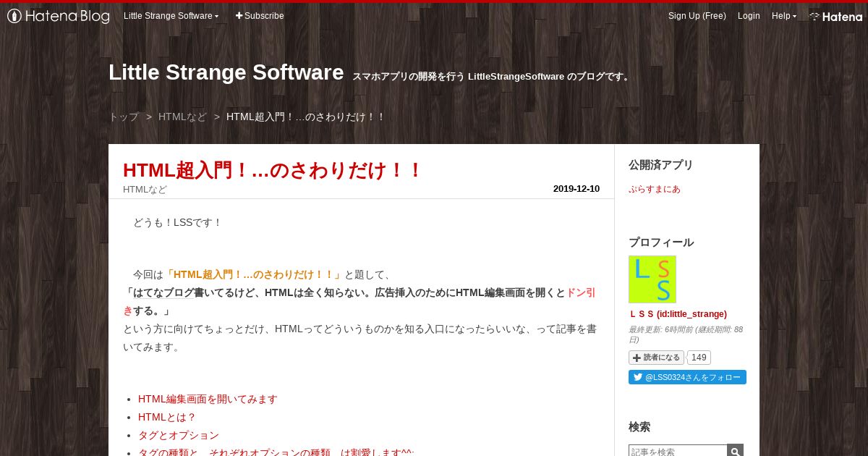
Task: Click the Hatena logo at top right
Action: (835, 16)
